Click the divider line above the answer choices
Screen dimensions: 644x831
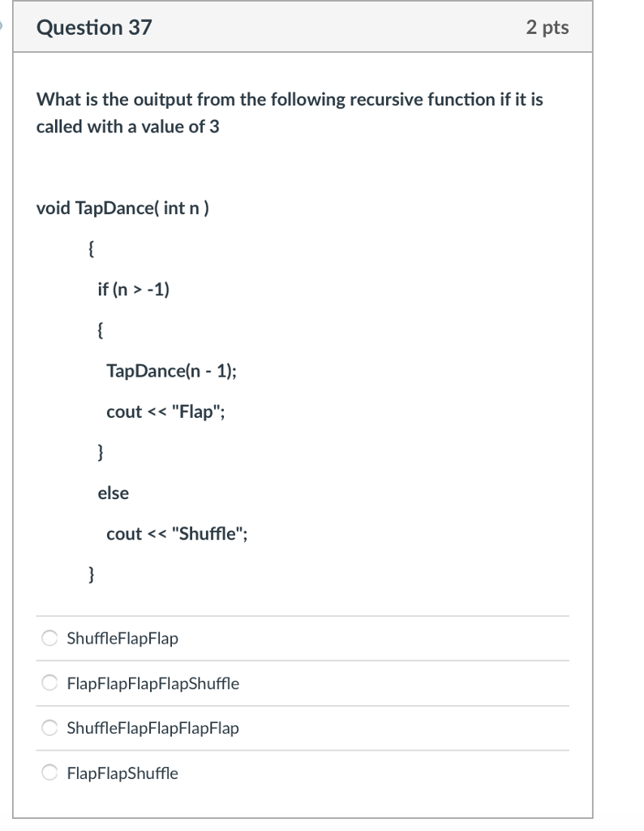(x=303, y=616)
